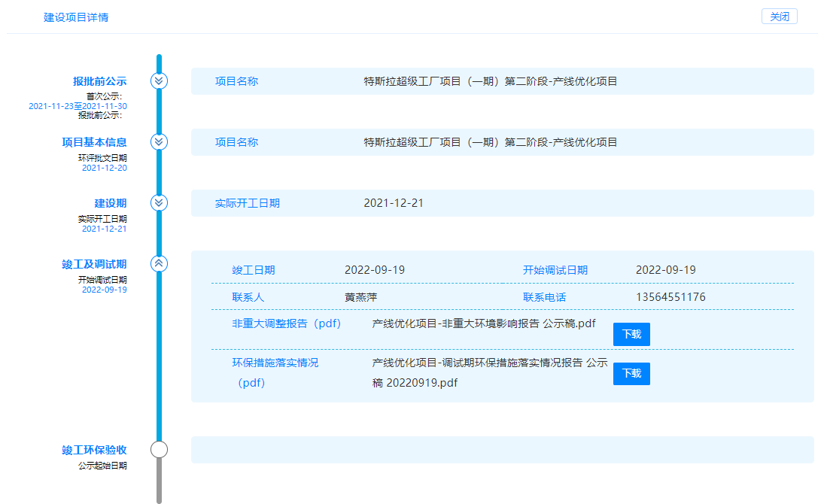This screenshot has width=824, height=504.
Task: Open the 竣工及调试期 stage heading
Action: coord(94,264)
